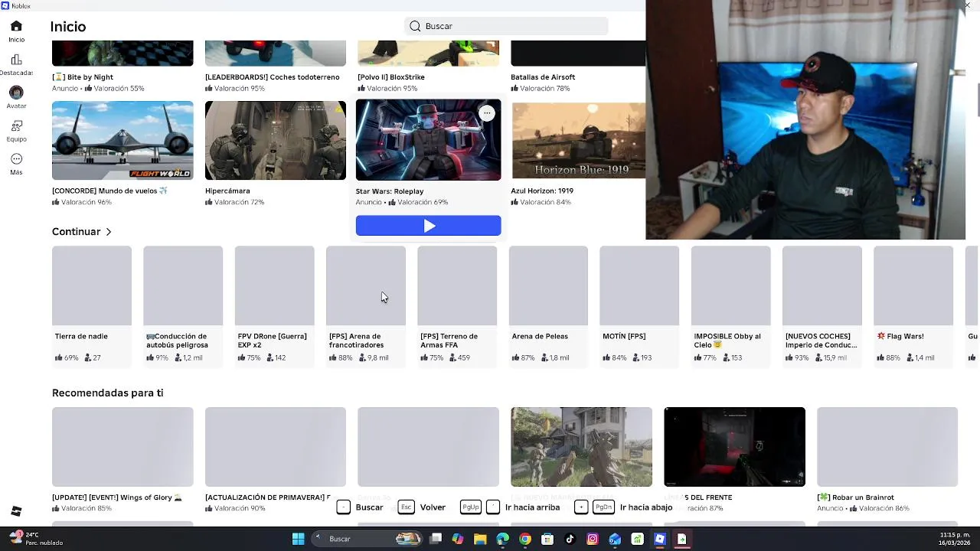Open Microsoft Store on the taskbar
Viewport: 980px width, 551px height.
point(547,539)
